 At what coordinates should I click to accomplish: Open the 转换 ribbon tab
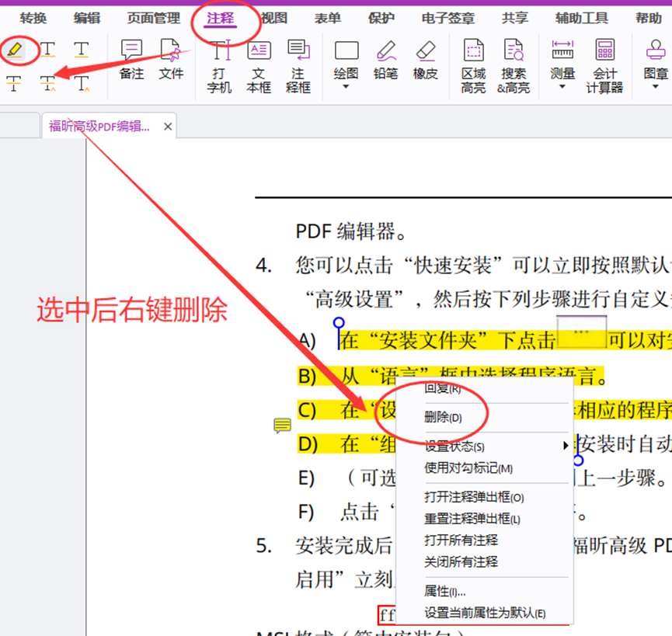pos(33,18)
